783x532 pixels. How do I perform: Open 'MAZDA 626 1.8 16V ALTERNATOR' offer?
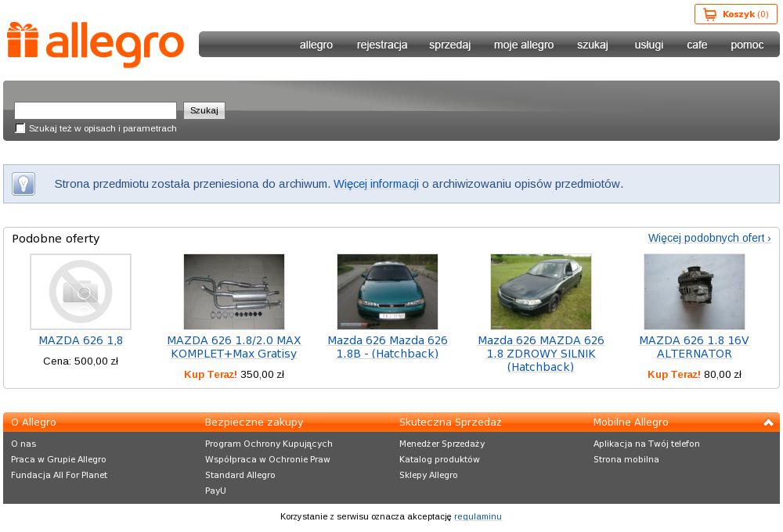click(694, 347)
